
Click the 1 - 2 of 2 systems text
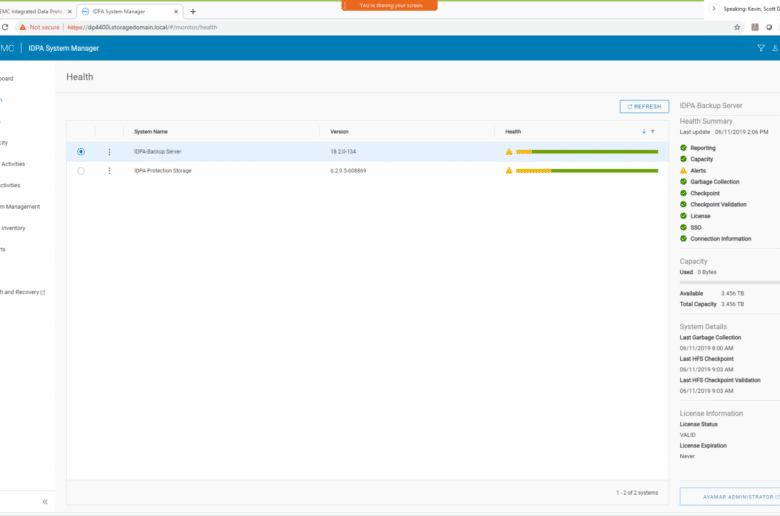(637, 493)
